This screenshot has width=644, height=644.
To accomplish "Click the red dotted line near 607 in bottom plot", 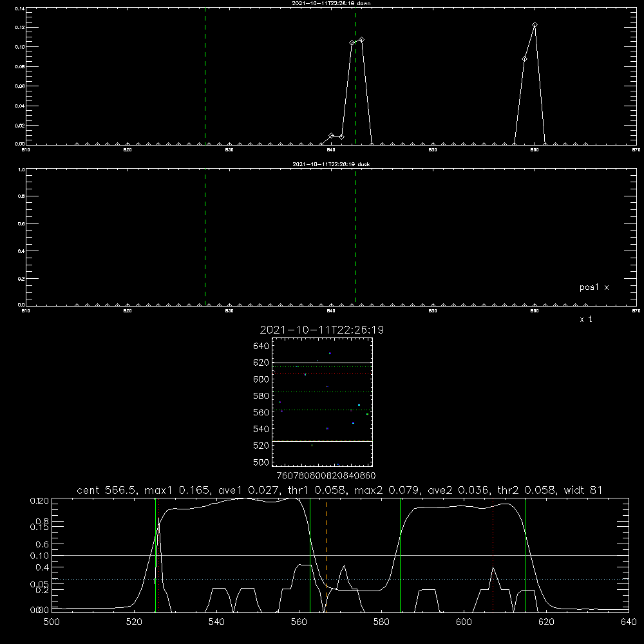I will 493,555.
